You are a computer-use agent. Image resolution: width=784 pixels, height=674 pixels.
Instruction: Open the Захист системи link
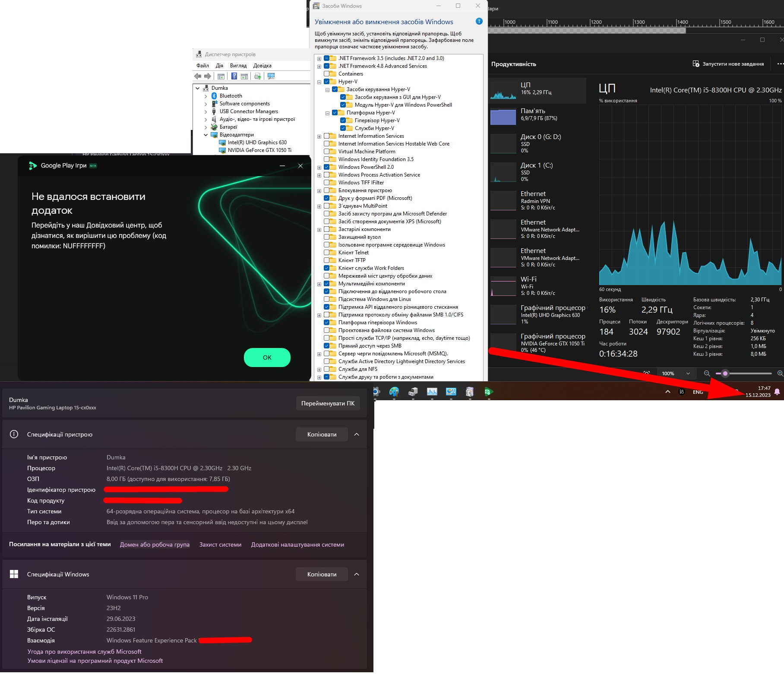pos(220,544)
